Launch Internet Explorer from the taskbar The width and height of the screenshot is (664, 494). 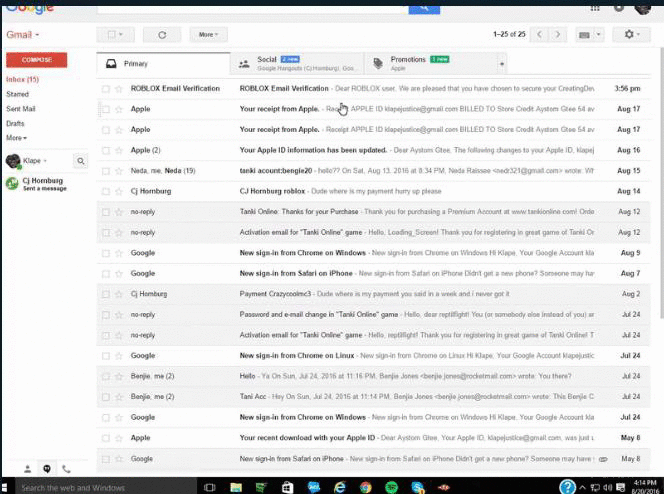pyautogui.click(x=340, y=487)
